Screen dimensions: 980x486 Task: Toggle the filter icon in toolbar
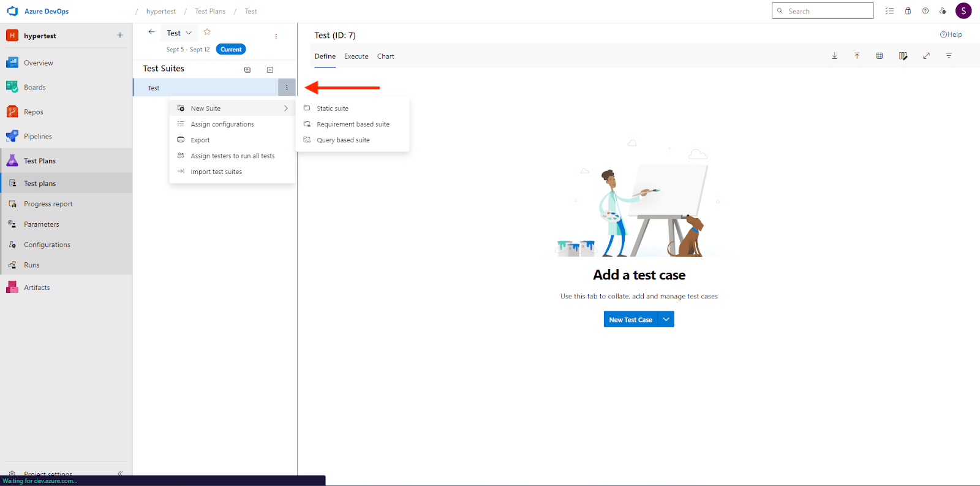[949, 56]
